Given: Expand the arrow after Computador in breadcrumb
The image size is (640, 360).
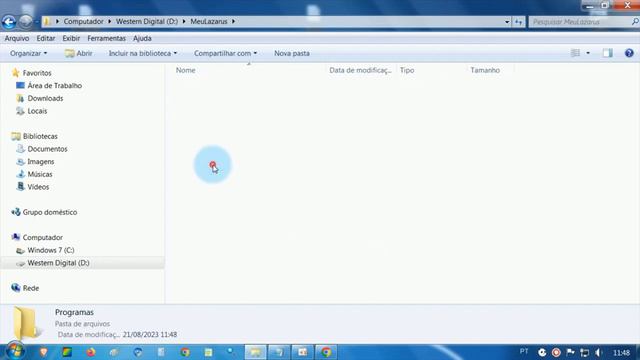Looking at the screenshot, I should click(x=109, y=21).
